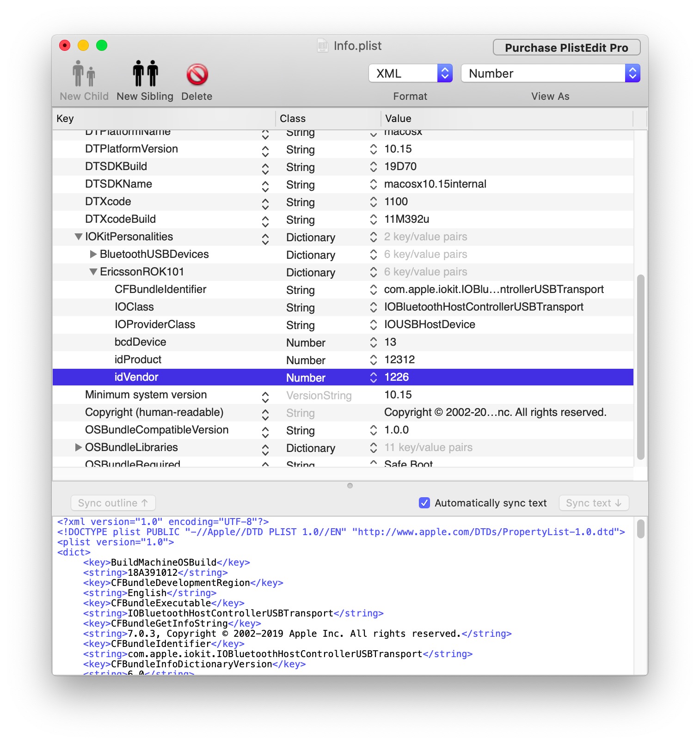
Task: Click key stepper for OSBundleLibraries row
Action: click(x=265, y=448)
